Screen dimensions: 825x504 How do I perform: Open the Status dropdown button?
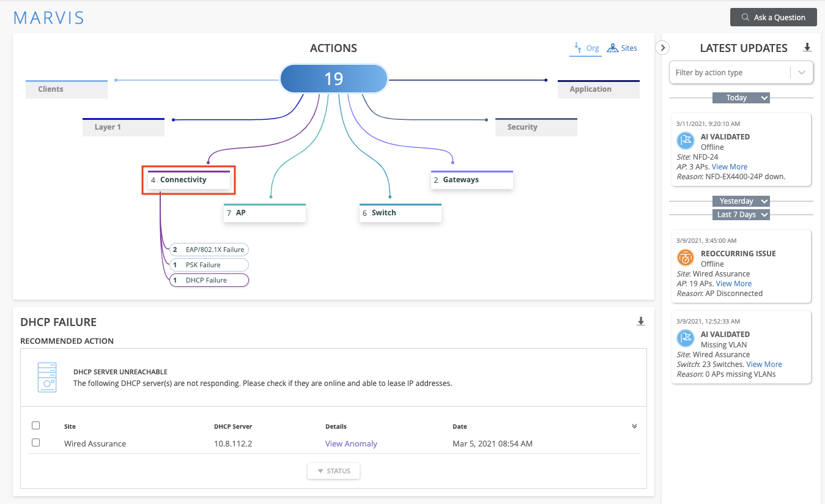click(x=333, y=471)
